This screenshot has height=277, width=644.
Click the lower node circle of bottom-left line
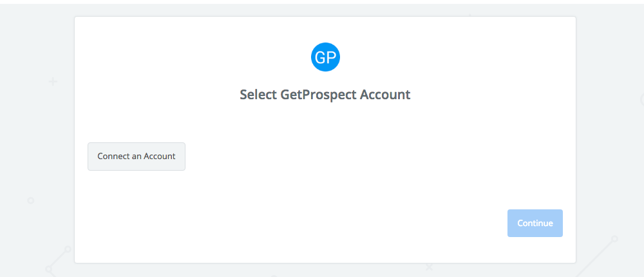tap(48, 270)
